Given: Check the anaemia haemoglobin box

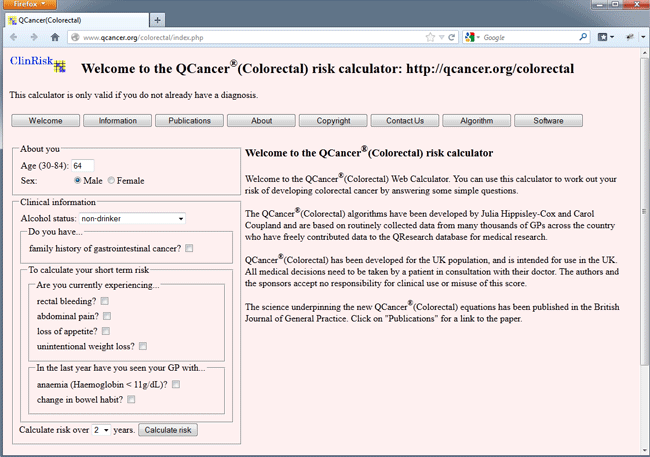Looking at the screenshot, I should (x=176, y=384).
